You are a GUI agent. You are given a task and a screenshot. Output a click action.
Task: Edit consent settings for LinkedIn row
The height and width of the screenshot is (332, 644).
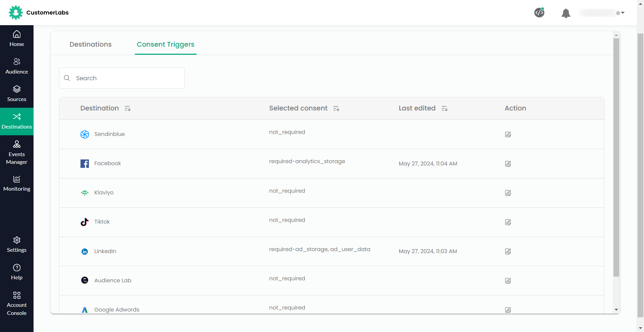point(508,251)
